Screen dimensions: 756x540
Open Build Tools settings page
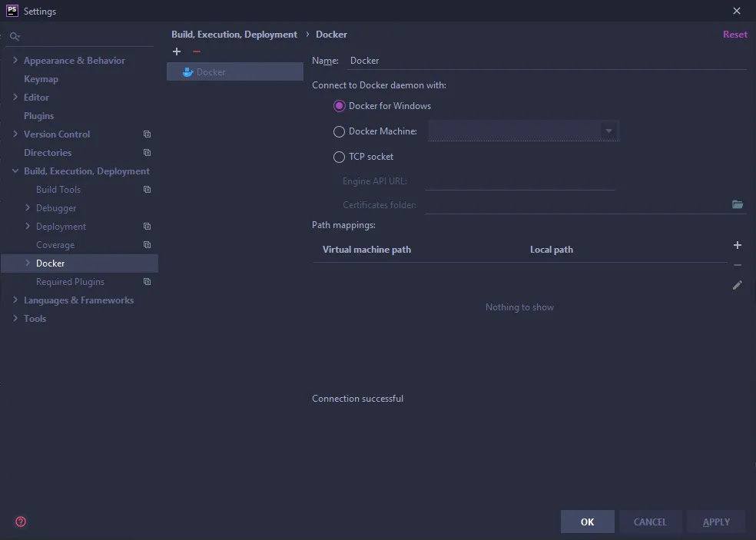click(58, 190)
